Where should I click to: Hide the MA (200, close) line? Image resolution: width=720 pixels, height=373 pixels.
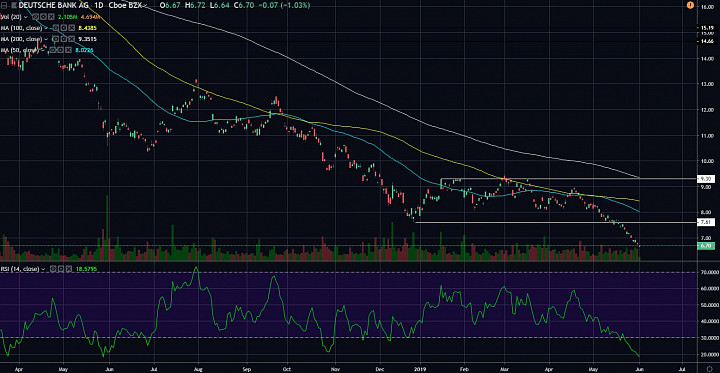point(56,39)
